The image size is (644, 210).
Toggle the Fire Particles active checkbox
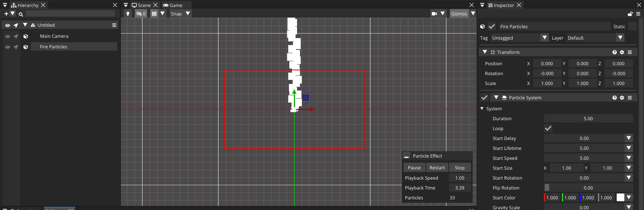pyautogui.click(x=492, y=26)
